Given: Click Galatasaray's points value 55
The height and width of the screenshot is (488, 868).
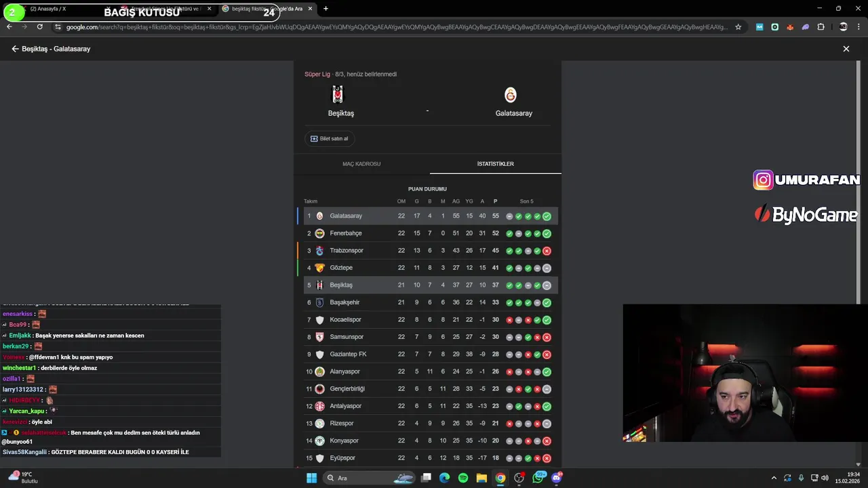Looking at the screenshot, I should pyautogui.click(x=496, y=216).
